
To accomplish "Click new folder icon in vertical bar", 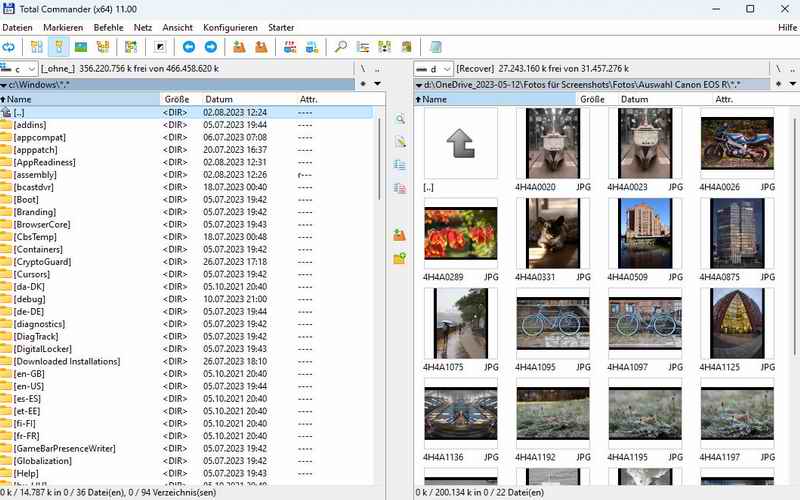I will click(x=400, y=258).
